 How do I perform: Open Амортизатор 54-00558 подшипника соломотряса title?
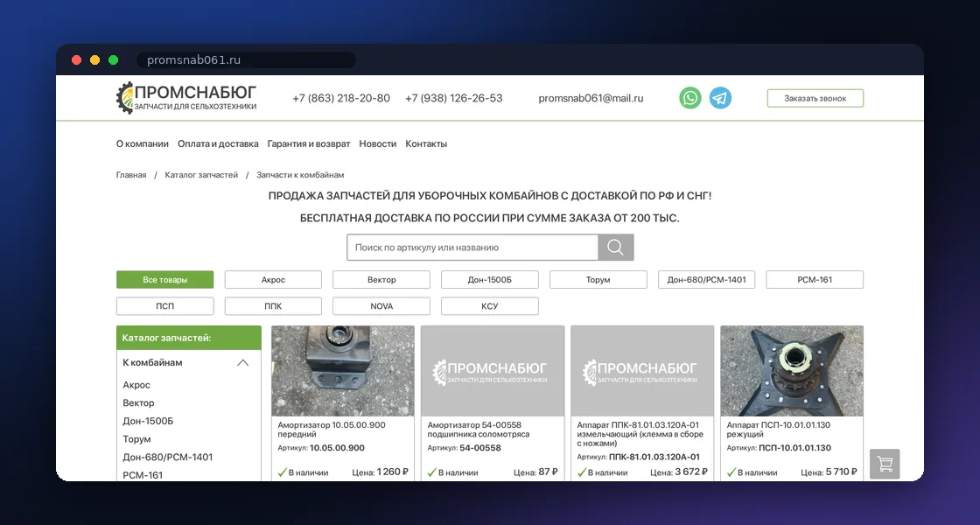pos(479,430)
